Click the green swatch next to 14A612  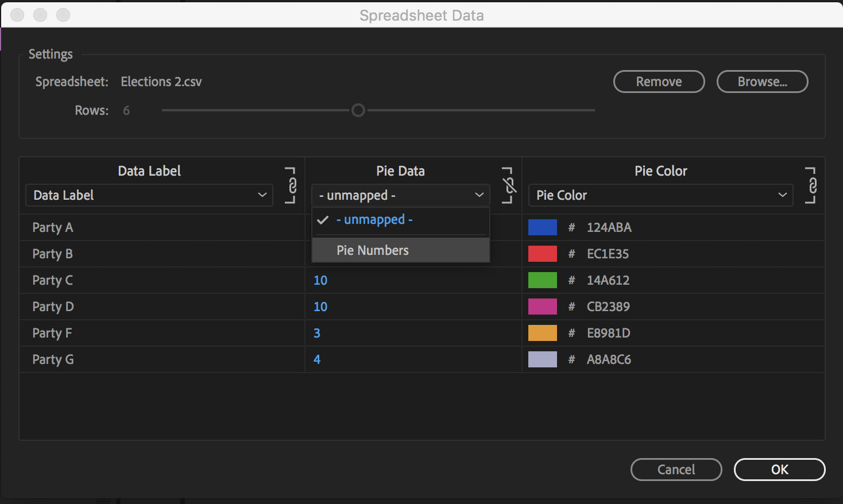pos(542,280)
